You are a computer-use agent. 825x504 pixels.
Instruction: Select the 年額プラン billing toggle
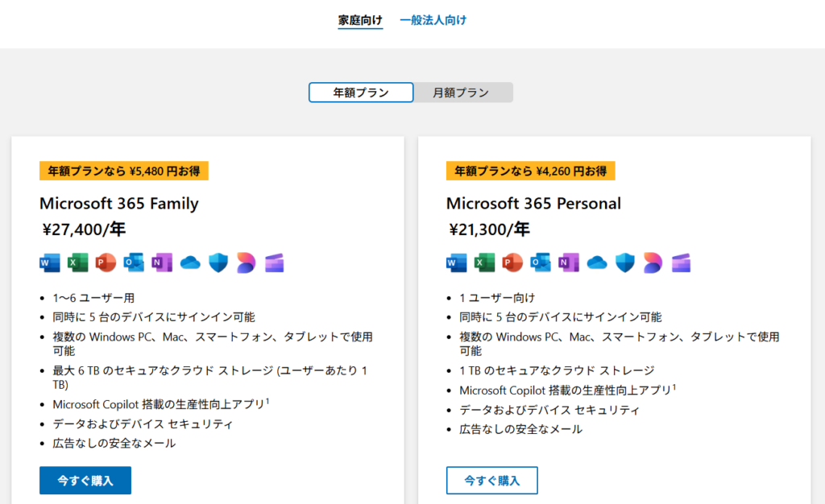[x=361, y=93]
